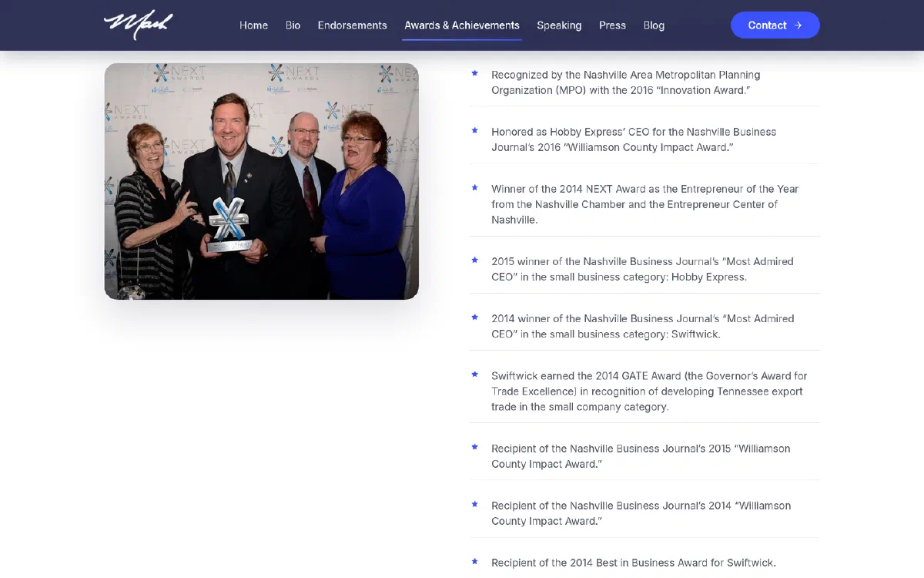The height and width of the screenshot is (578, 924).
Task: Click star bullet beside 2014 Most Admired CEO
Action: [x=474, y=317]
